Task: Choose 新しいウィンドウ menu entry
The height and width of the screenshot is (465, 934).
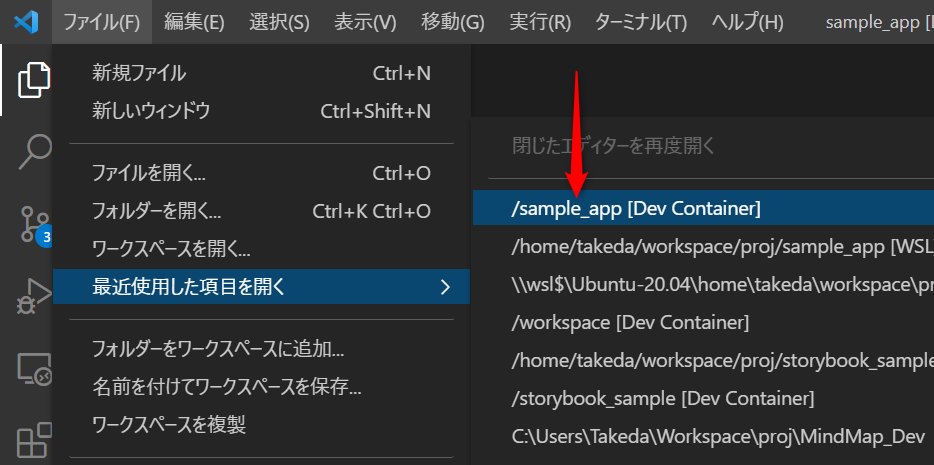Action: [x=261, y=111]
